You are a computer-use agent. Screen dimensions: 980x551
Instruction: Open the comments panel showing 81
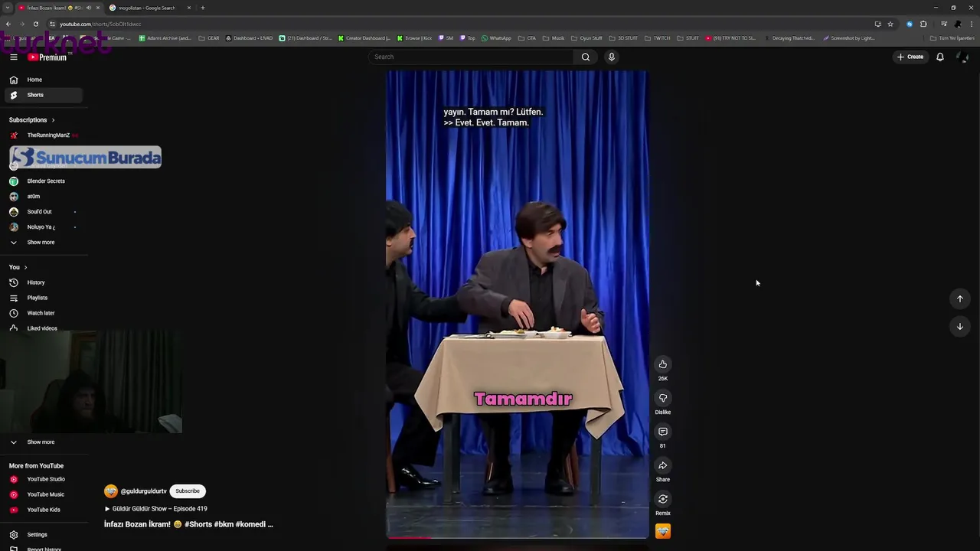663,432
